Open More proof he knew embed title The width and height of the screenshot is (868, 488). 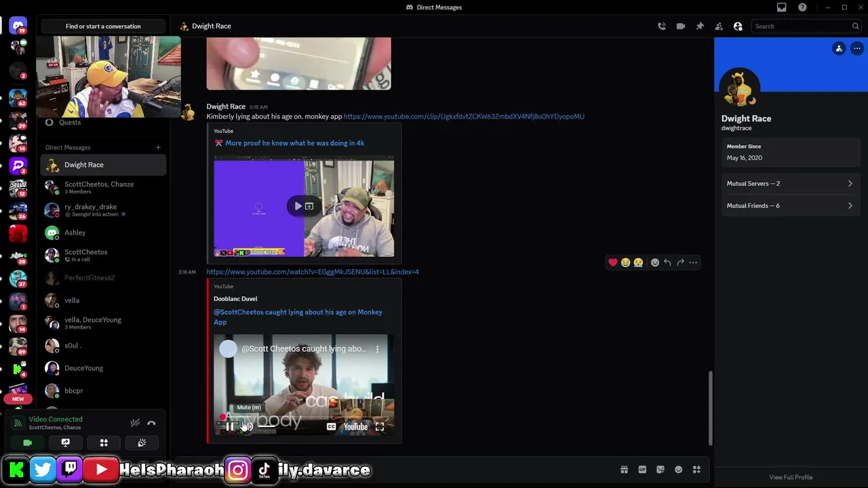coord(294,143)
